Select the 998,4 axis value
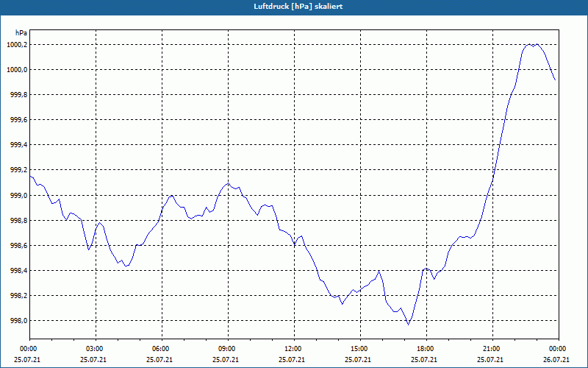Image resolution: width=588 pixels, height=368 pixels. click(x=19, y=271)
